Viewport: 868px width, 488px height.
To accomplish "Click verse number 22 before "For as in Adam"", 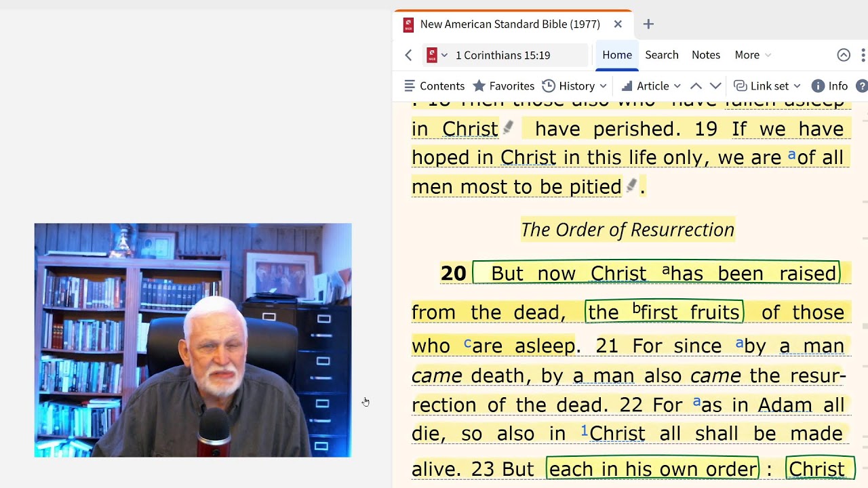I will (x=631, y=405).
